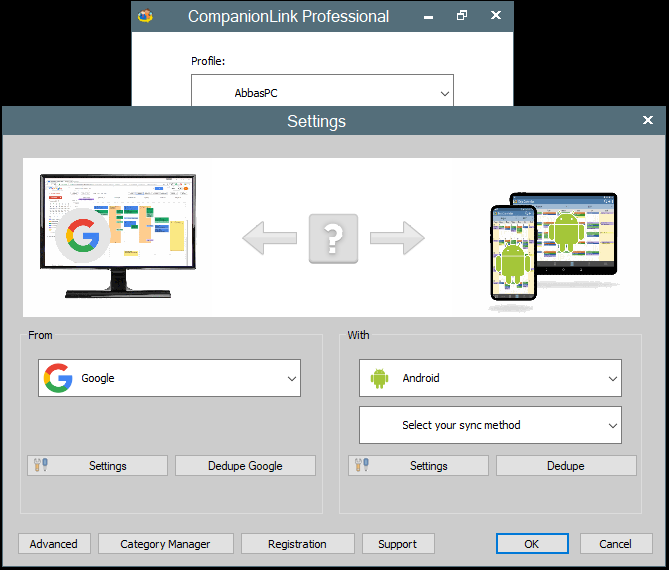The width and height of the screenshot is (669, 570).
Task: Click the right-pointing sync arrow
Action: tap(397, 238)
